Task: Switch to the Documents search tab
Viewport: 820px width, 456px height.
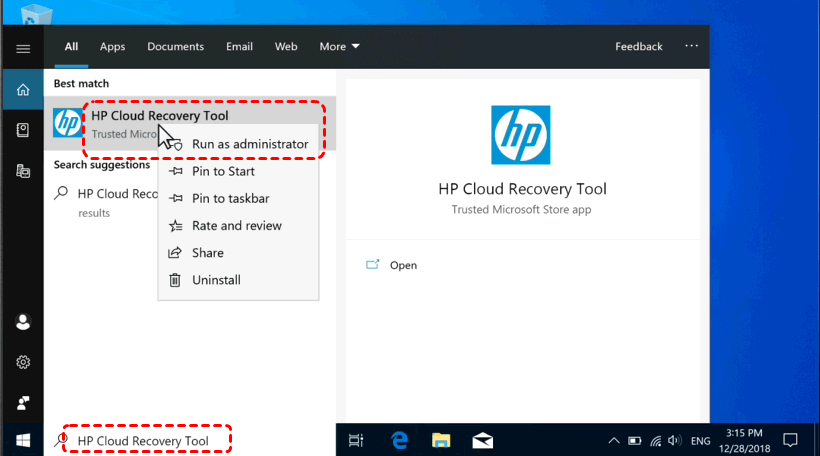Action: pyautogui.click(x=175, y=47)
